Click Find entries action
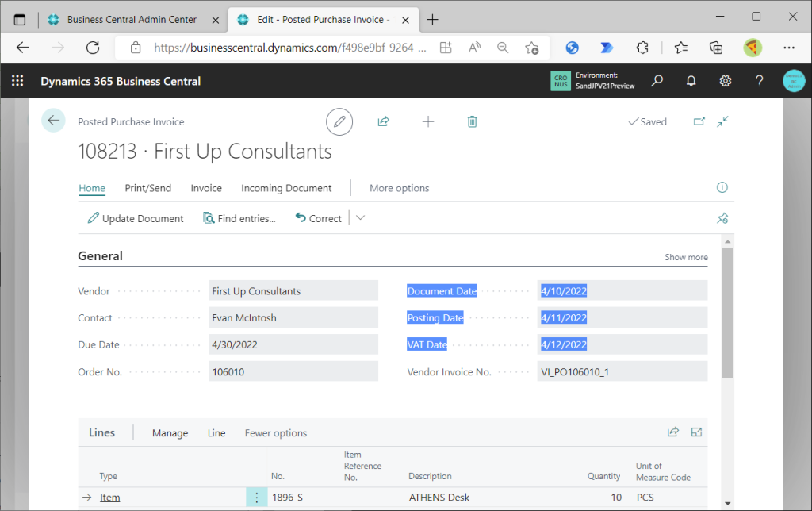 click(239, 218)
